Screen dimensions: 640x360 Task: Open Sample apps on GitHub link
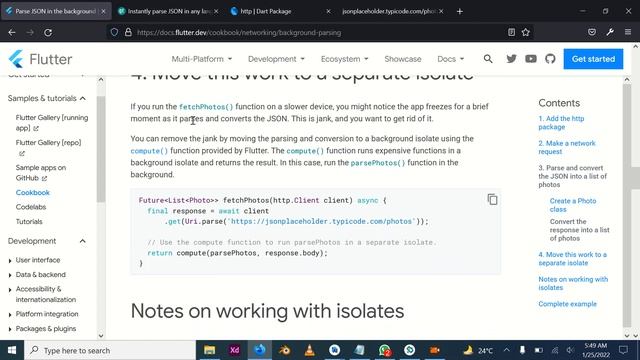[x=40, y=173]
